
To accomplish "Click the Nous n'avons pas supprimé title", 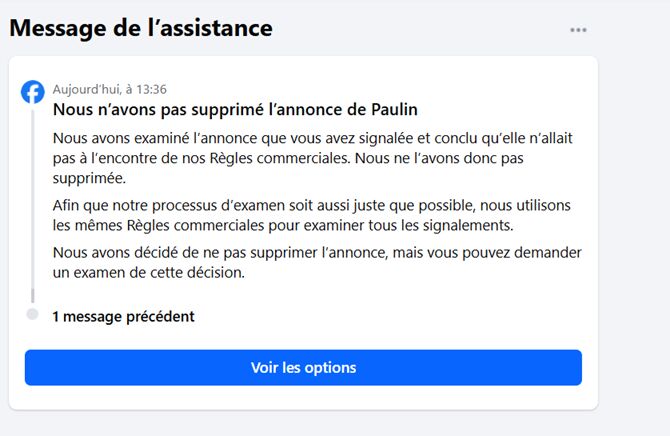I will point(235,110).
